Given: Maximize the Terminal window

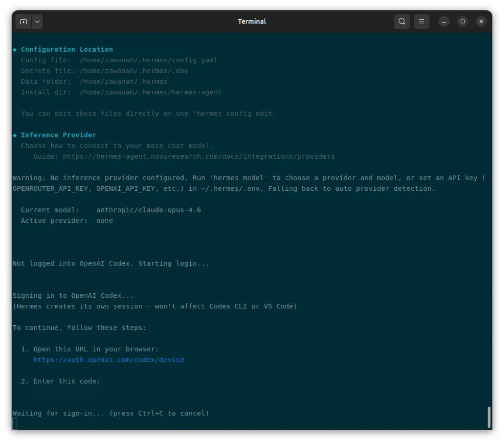Looking at the screenshot, I should (463, 21).
